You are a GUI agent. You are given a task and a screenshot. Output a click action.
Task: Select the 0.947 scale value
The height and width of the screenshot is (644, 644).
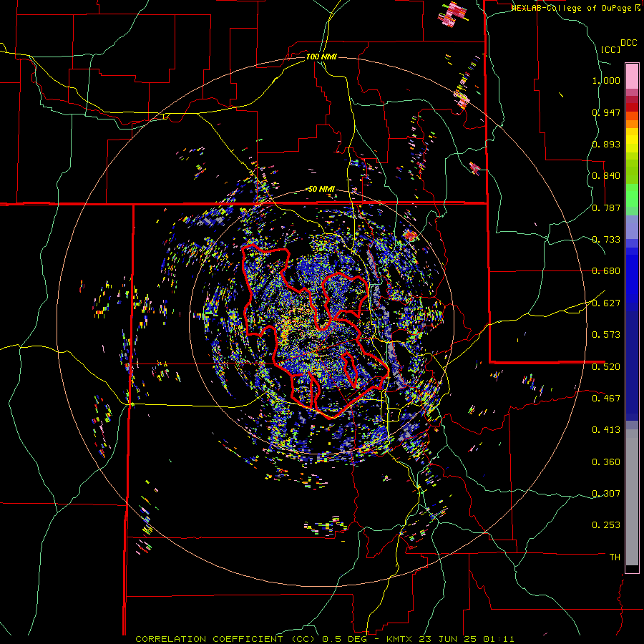(x=606, y=112)
